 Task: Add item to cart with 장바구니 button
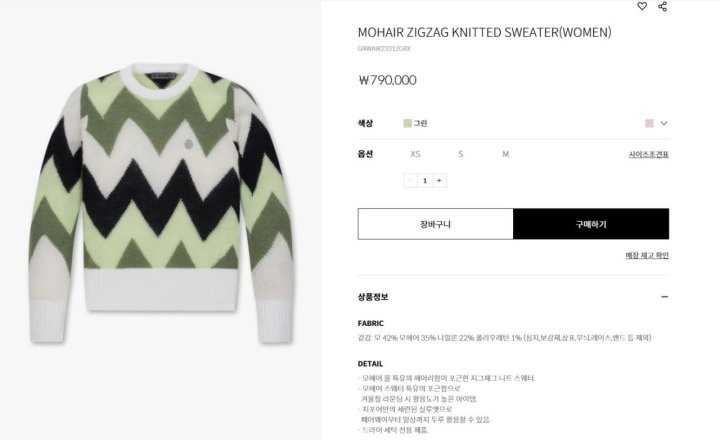pos(435,224)
